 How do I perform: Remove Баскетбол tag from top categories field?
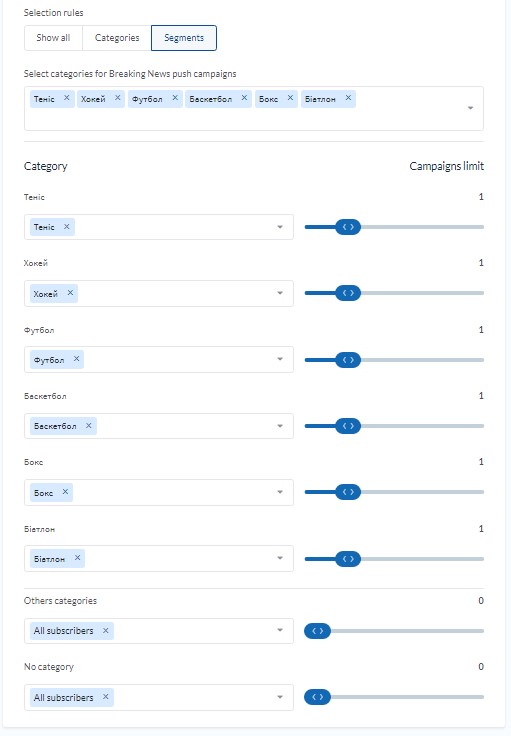click(x=244, y=98)
